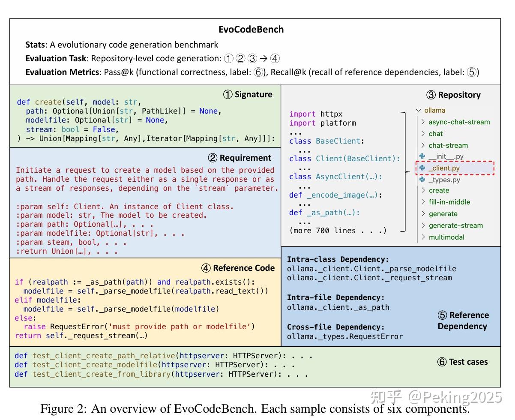Image resolution: width=515 pixels, height=420 pixels.
Task: Click the test_client_create_path_relative test line
Action: point(164,356)
